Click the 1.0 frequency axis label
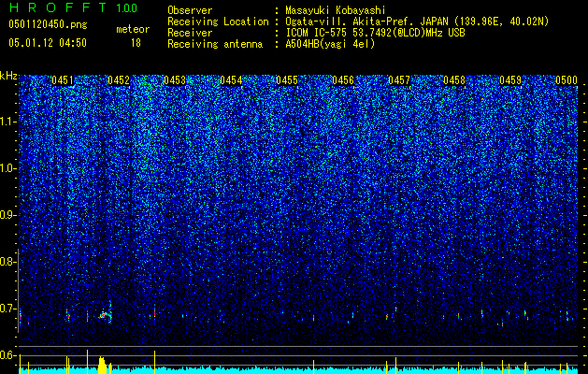Image resolution: width=588 pixels, height=374 pixels. point(7,168)
